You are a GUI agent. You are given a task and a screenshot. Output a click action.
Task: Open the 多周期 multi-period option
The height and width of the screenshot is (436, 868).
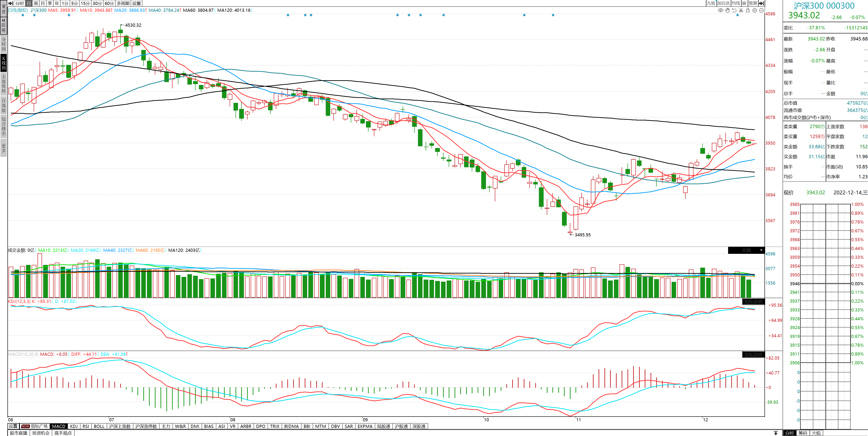(x=123, y=3)
